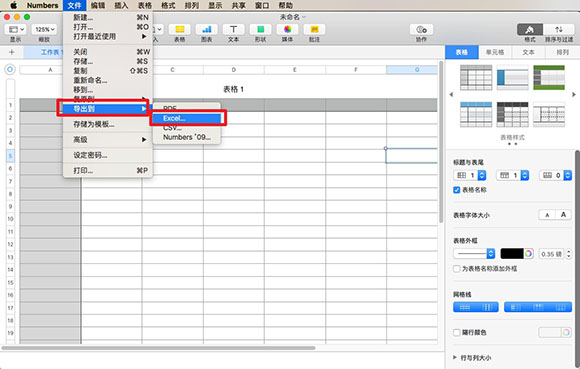Open the 插入 menu
The height and width of the screenshot is (369, 580).
pos(121,5)
